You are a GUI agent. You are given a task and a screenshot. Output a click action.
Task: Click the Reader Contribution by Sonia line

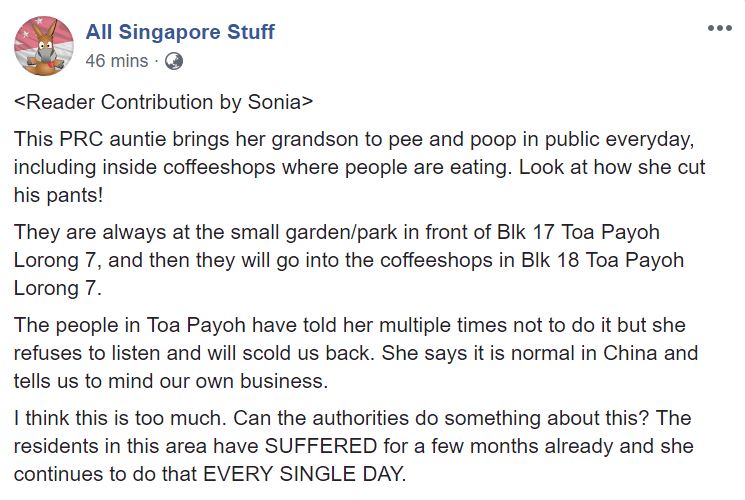click(166, 102)
